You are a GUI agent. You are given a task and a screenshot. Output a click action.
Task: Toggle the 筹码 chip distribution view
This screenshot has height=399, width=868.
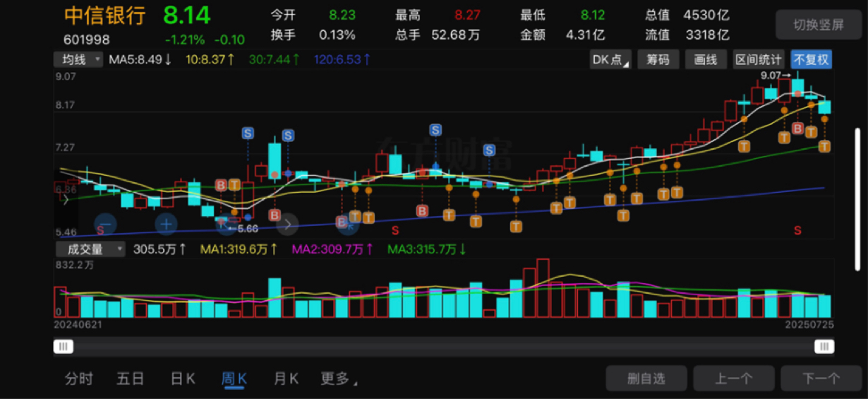click(x=658, y=60)
